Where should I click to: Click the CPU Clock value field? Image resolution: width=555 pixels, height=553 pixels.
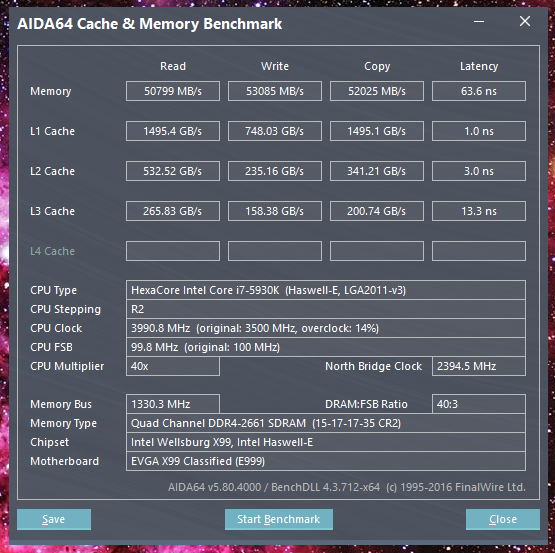[326, 328]
